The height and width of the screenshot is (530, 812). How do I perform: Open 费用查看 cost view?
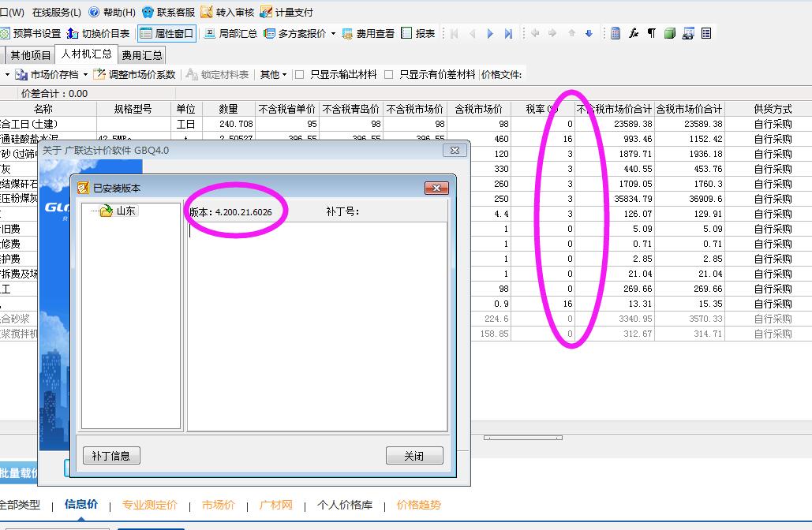pos(369,34)
